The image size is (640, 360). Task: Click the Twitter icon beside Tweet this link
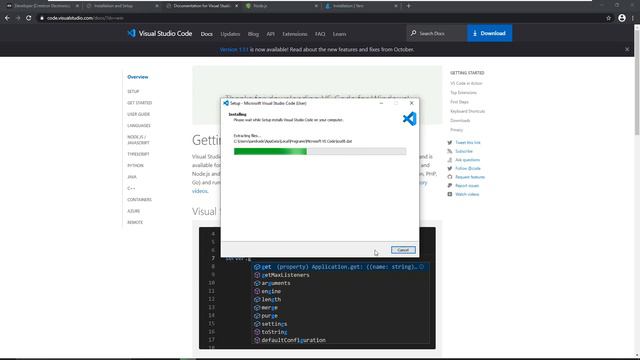pyautogui.click(x=450, y=142)
